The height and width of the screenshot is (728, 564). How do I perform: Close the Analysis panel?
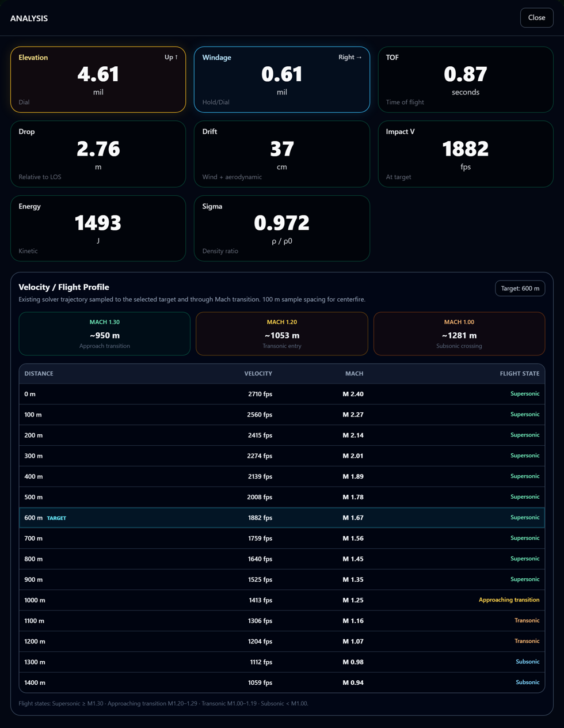point(536,18)
